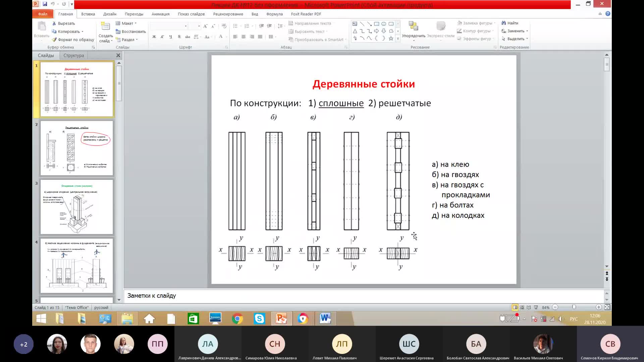Increase font size button
644x362 pixels.
205,26
